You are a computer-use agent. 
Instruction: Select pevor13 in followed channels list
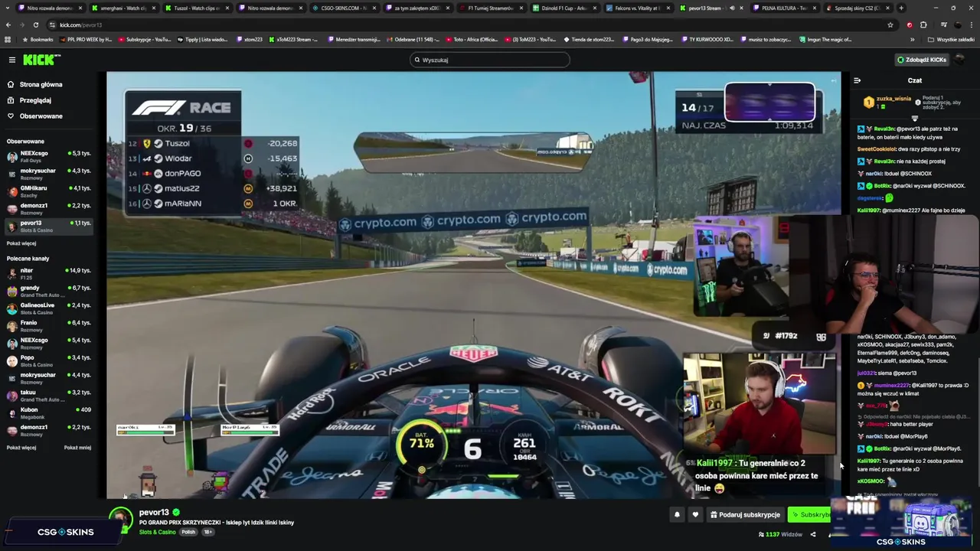point(47,226)
